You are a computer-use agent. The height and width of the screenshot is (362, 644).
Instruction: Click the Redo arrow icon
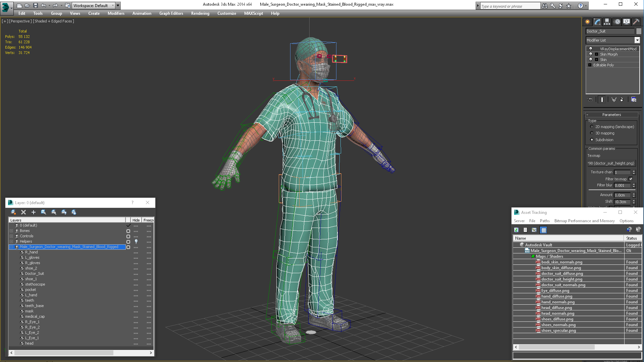coord(55,6)
